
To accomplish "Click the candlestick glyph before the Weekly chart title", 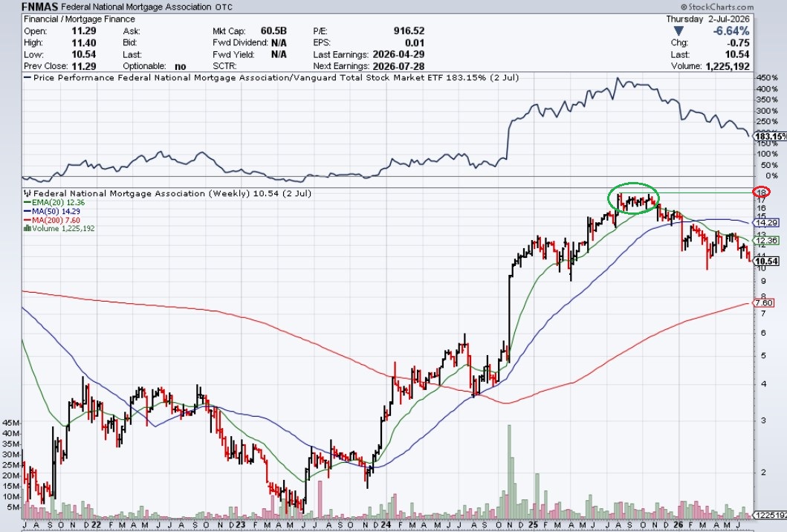I will 27,193.
